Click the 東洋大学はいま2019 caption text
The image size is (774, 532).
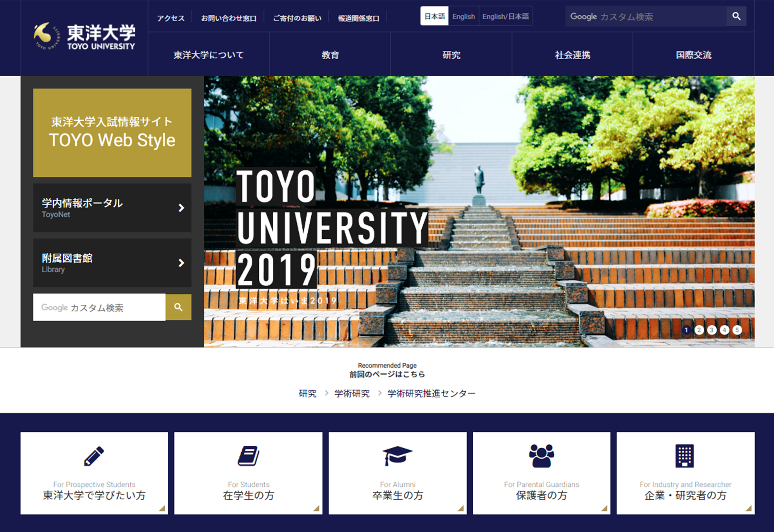coord(288,301)
